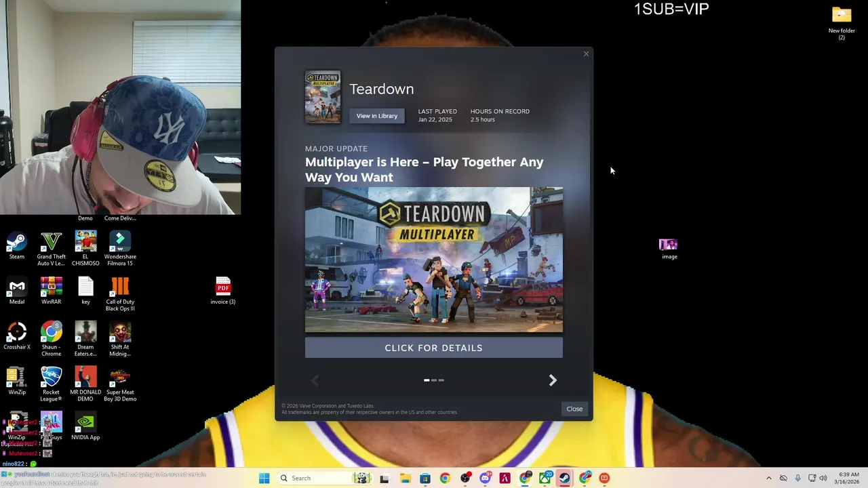The height and width of the screenshot is (488, 868).
Task: Launch Grand Theft Auto V desktop shortcut
Action: coord(51,249)
